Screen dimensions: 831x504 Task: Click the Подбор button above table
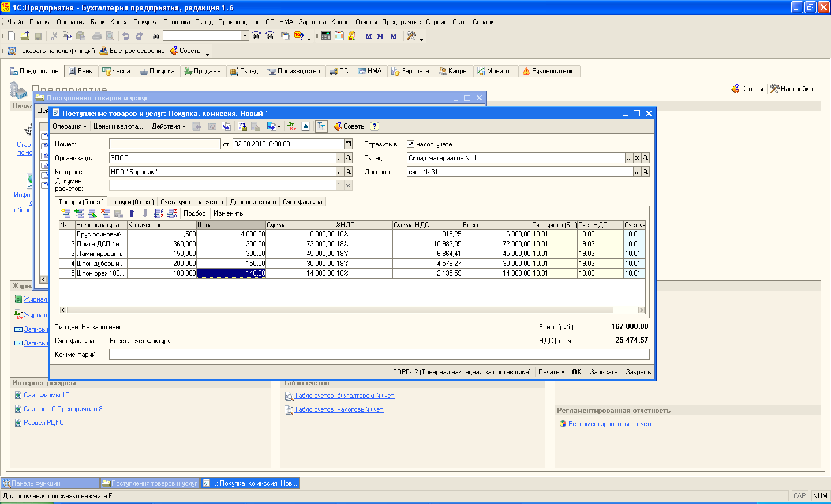(194, 213)
